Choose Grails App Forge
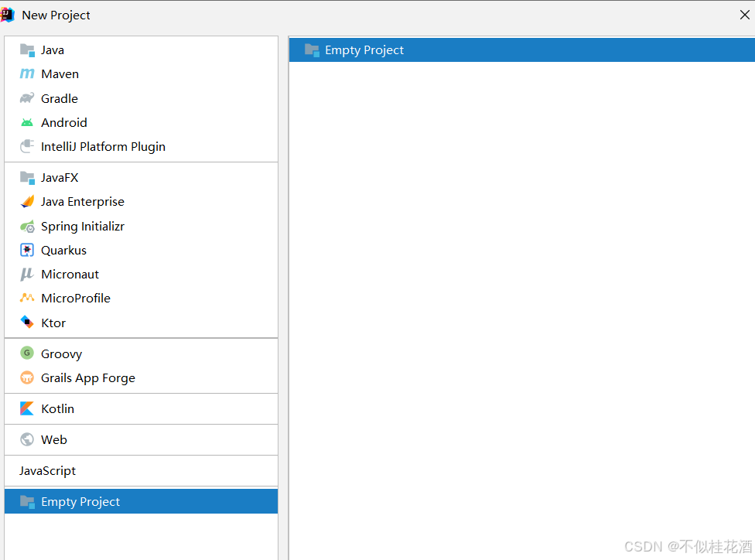755x560 pixels. [141, 377]
